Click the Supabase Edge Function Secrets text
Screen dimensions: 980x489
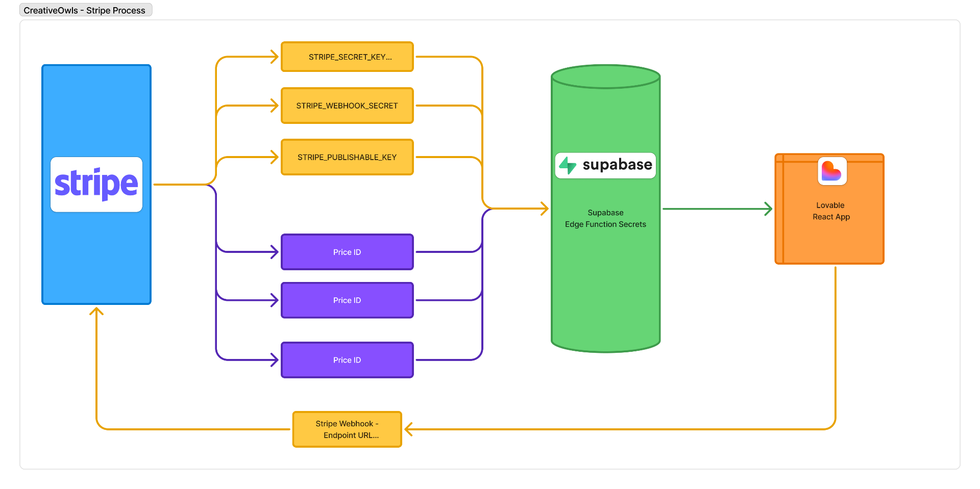tap(605, 218)
